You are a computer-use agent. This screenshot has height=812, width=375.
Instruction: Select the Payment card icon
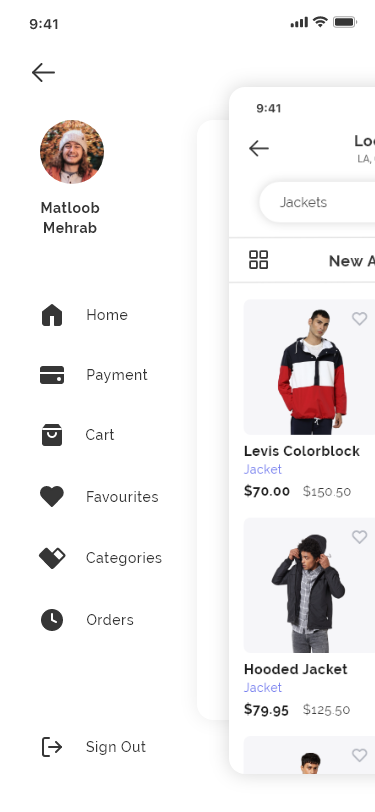tap(52, 375)
